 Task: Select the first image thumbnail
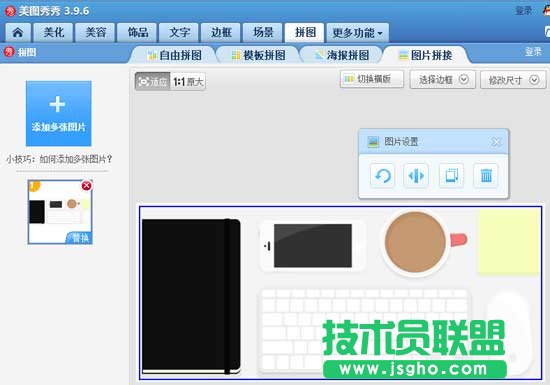click(x=60, y=212)
